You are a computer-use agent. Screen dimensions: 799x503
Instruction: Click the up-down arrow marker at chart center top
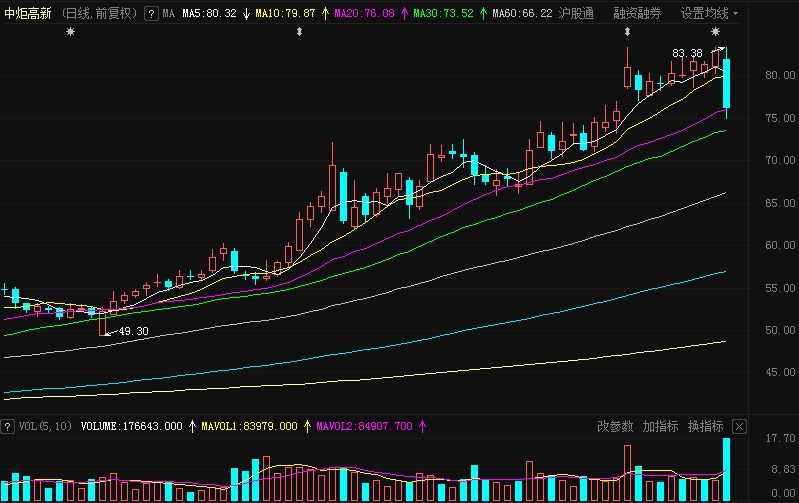point(300,33)
